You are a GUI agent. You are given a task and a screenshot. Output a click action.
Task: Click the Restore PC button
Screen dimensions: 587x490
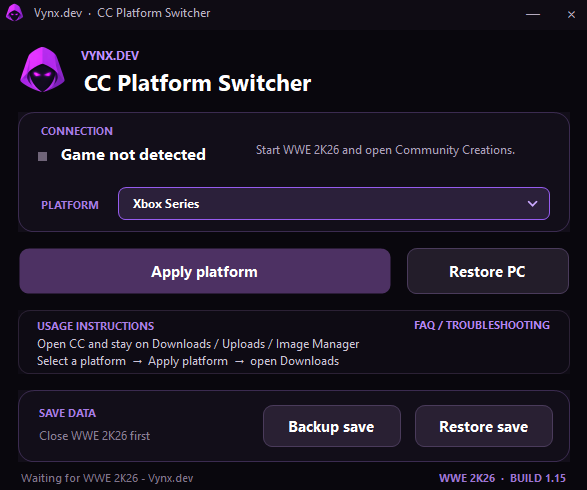[x=488, y=271]
